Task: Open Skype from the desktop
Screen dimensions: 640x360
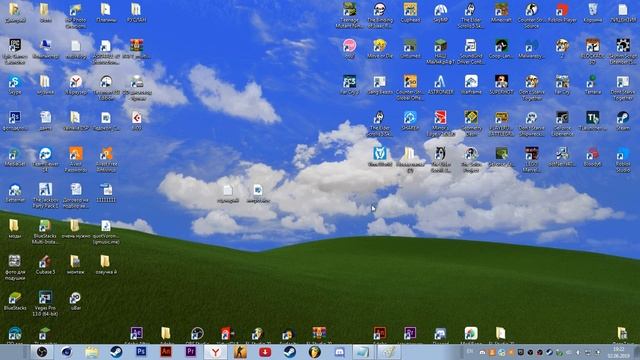Action: 15,84
